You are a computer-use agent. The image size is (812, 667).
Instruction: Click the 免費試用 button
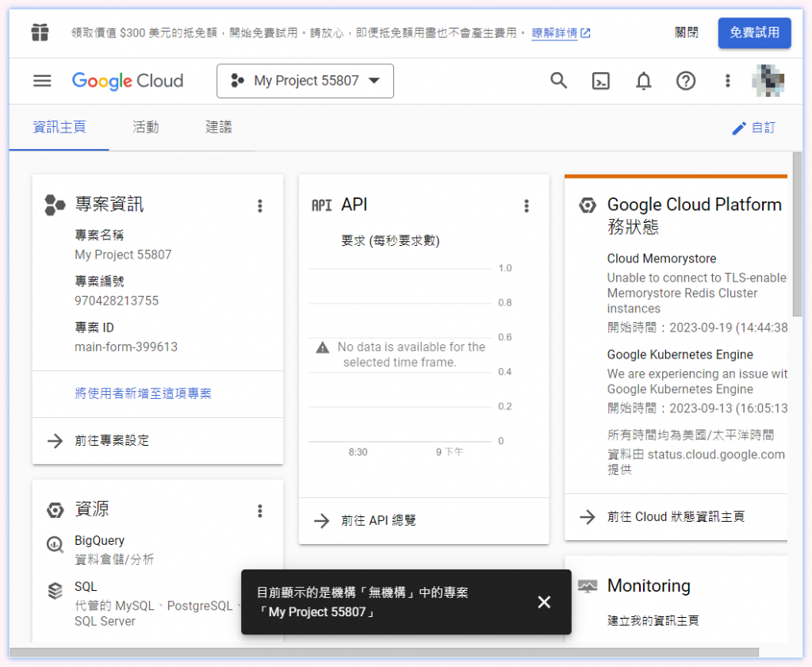tap(755, 33)
